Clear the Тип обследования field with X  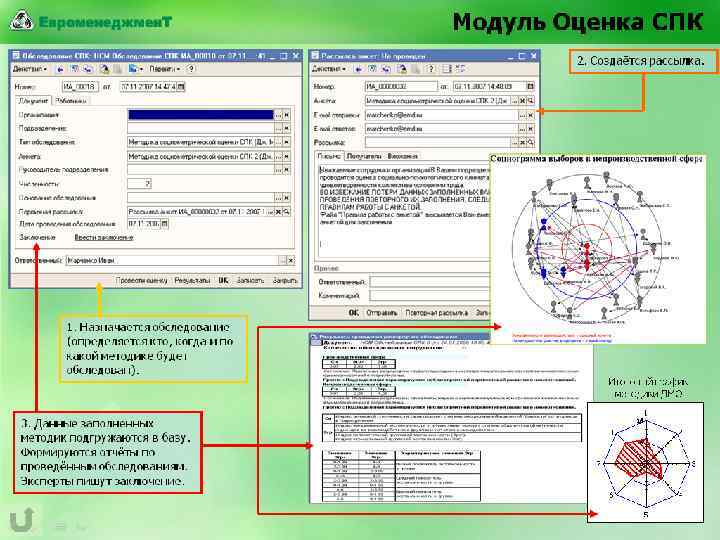pyautogui.click(x=287, y=142)
